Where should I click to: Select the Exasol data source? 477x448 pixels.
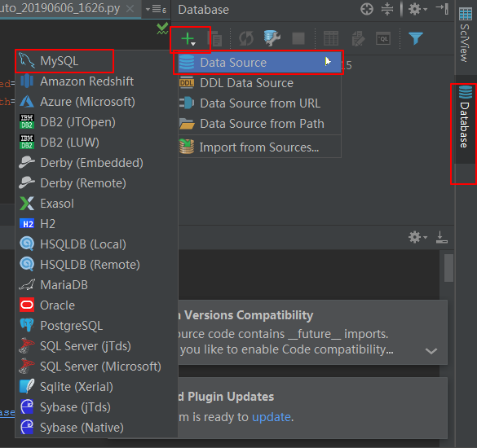pyautogui.click(x=96, y=204)
